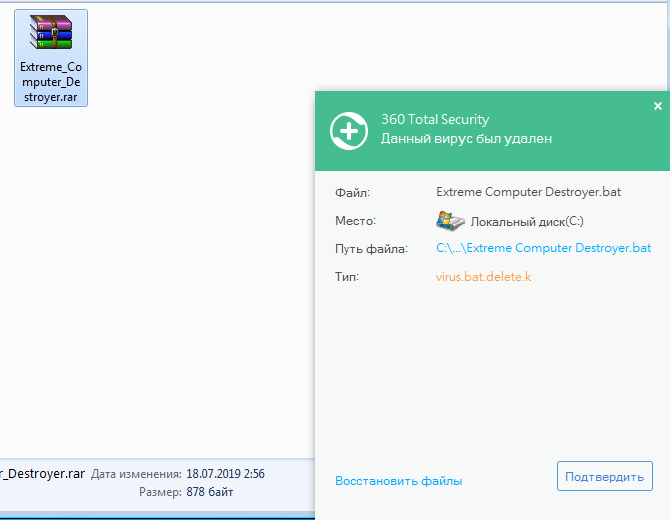Click the Подтвердить button

click(605, 476)
